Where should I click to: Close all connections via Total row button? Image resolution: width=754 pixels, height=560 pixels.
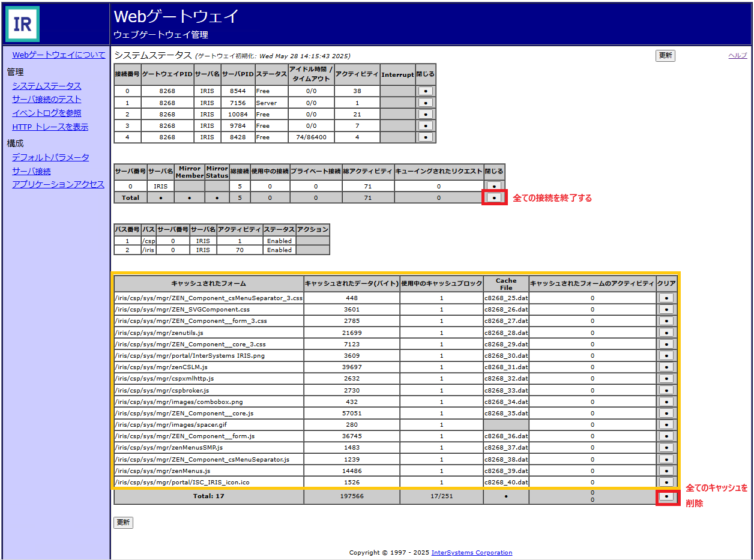494,197
